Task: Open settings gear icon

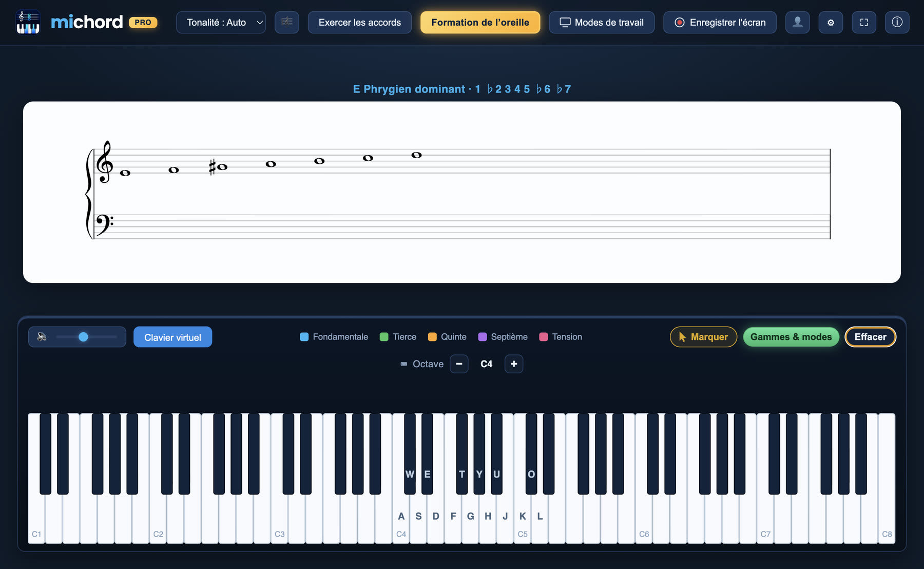Action: point(831,22)
